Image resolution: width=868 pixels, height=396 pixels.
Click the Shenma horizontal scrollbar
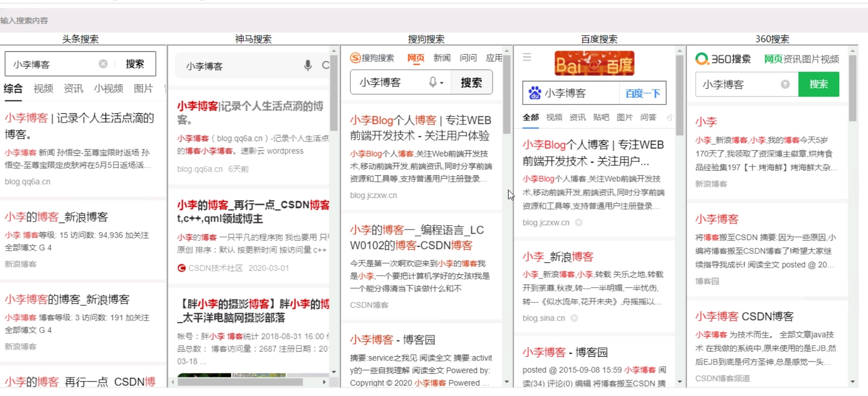[x=241, y=382]
